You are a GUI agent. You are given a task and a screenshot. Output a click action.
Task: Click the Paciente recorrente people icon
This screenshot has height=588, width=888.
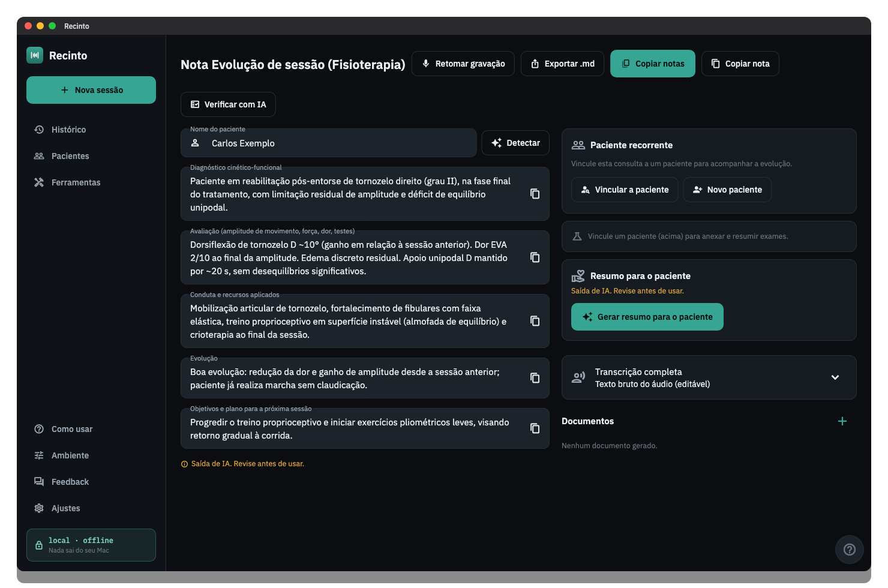pyautogui.click(x=578, y=145)
